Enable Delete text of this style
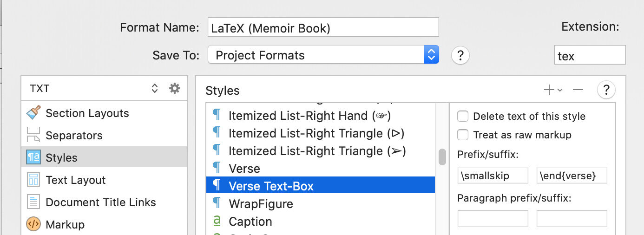Screen dimensions: 644x235 (463, 116)
